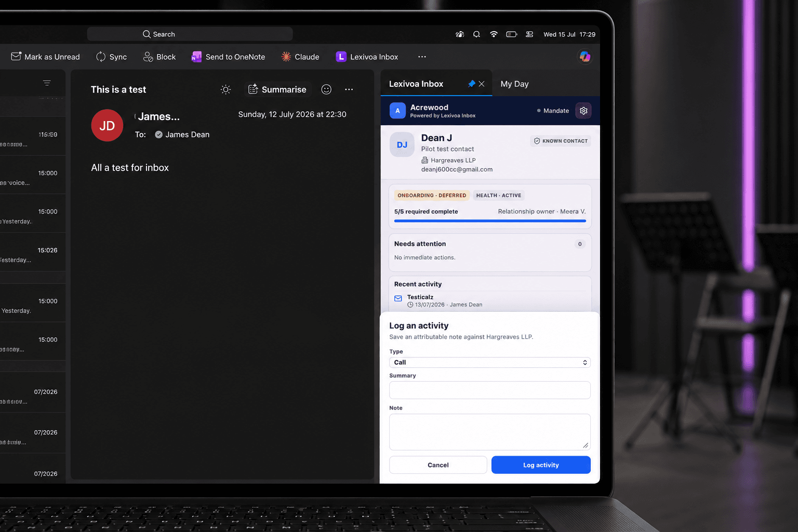
Task: Click the purple Lexivoa Inbox toolbar icon
Action: click(x=341, y=57)
